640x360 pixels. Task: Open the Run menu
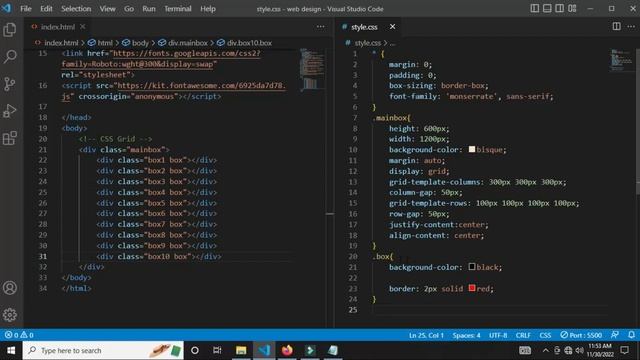pyautogui.click(x=149, y=9)
